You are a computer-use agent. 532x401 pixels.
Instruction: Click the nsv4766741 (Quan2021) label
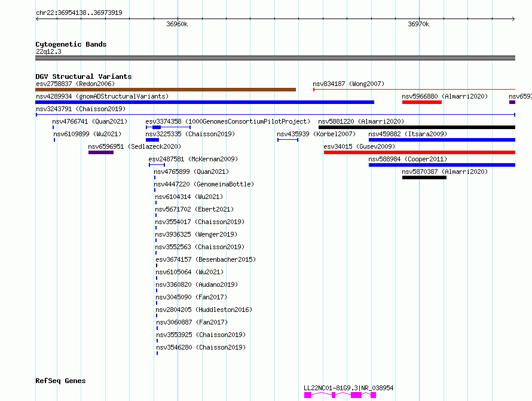pos(90,121)
